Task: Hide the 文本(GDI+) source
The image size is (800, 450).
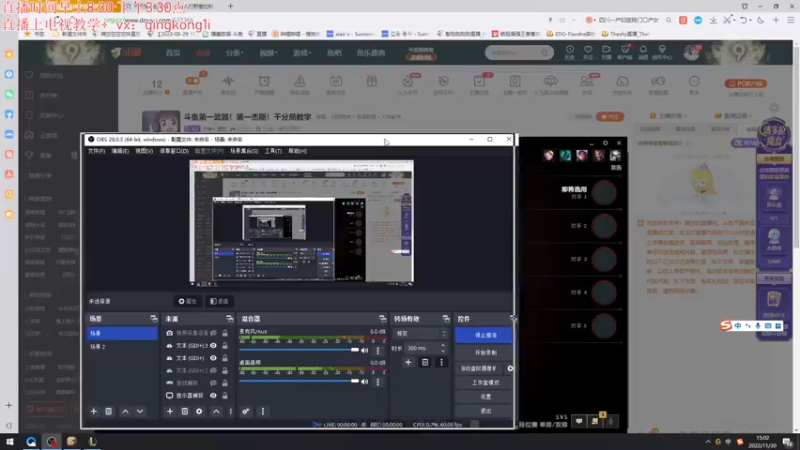Action: [213, 358]
